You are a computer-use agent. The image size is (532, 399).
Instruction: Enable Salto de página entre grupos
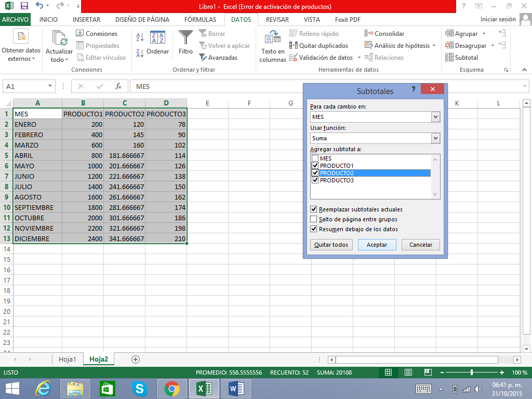314,219
